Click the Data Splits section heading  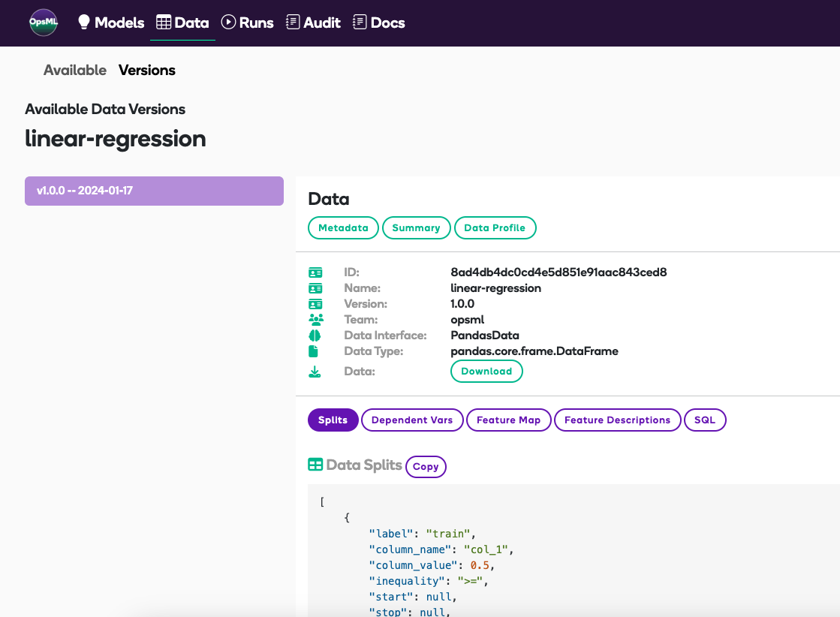click(x=364, y=465)
